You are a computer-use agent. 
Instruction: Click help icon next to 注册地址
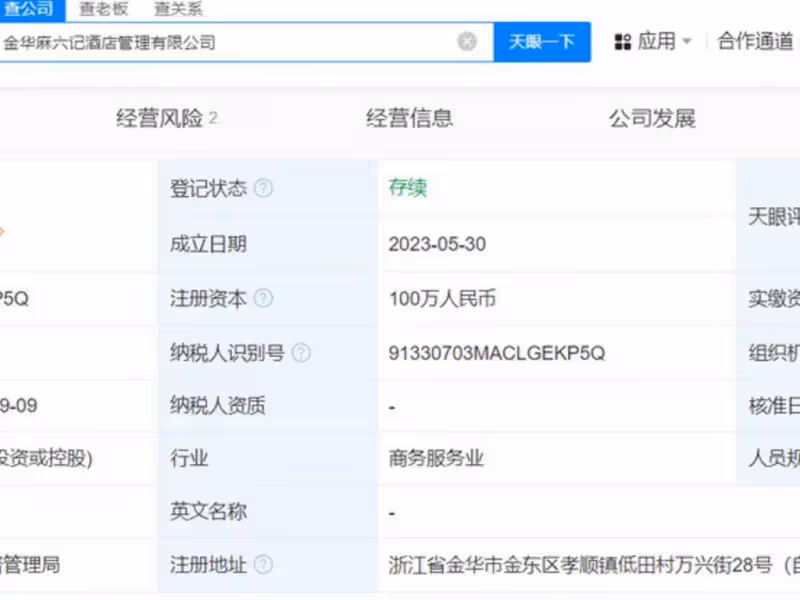tap(263, 565)
